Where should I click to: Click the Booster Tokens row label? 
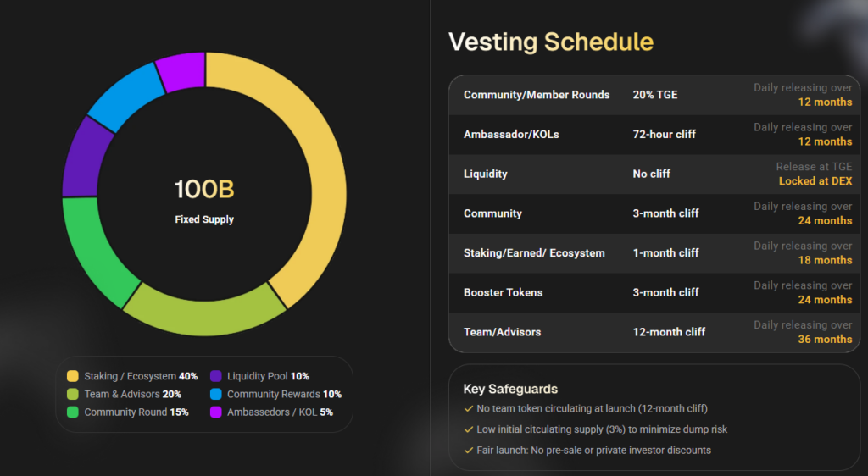pyautogui.click(x=503, y=292)
